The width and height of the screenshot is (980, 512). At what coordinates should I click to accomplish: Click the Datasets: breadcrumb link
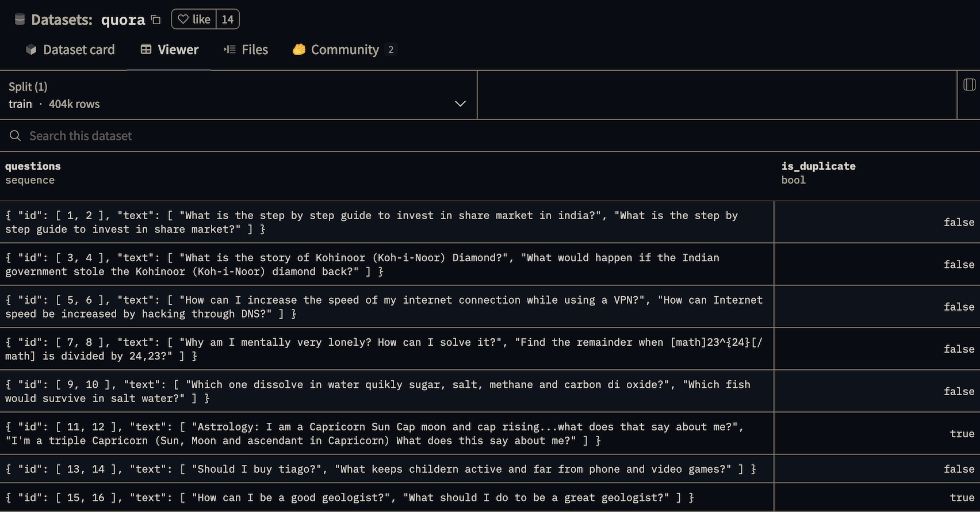click(62, 20)
